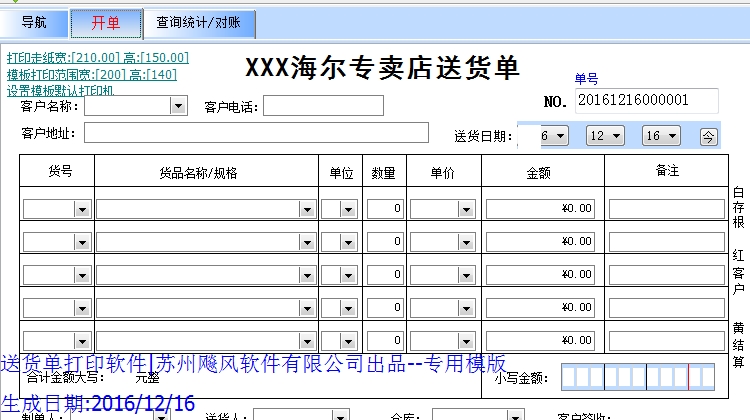Expand 货品名称/规格 dropdown in fourth row
This screenshot has width=750, height=420.
pos(307,308)
